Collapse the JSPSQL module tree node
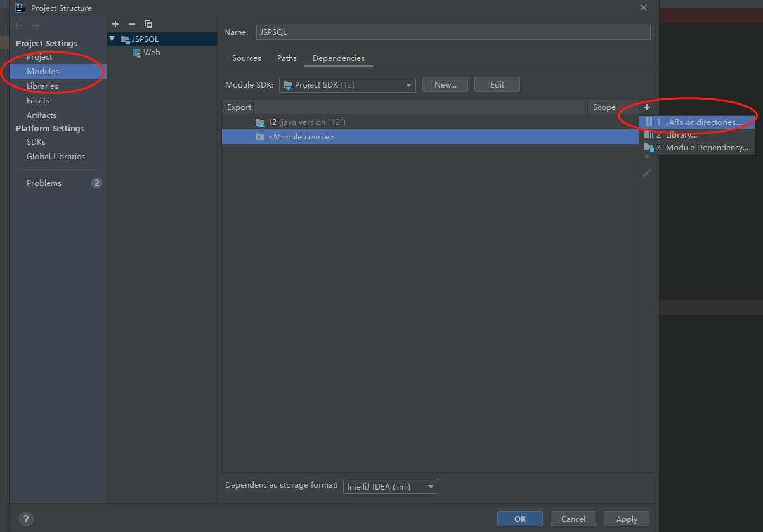 point(112,39)
